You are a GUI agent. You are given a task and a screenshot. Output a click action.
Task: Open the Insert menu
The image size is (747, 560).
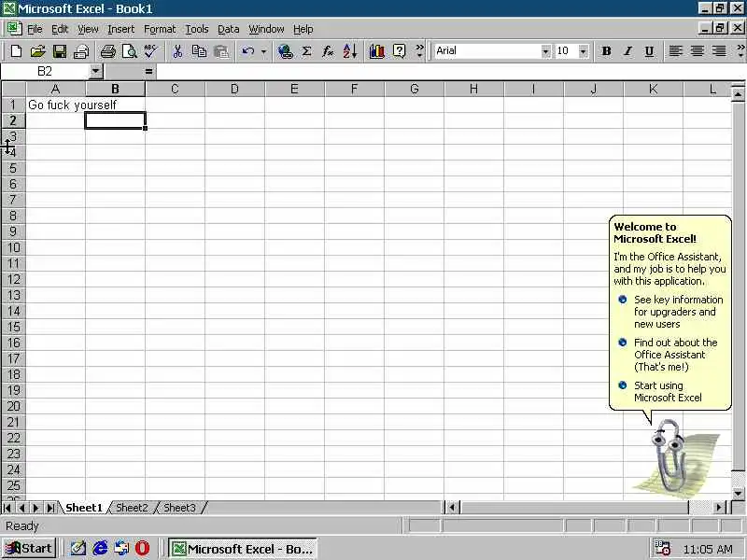[121, 29]
